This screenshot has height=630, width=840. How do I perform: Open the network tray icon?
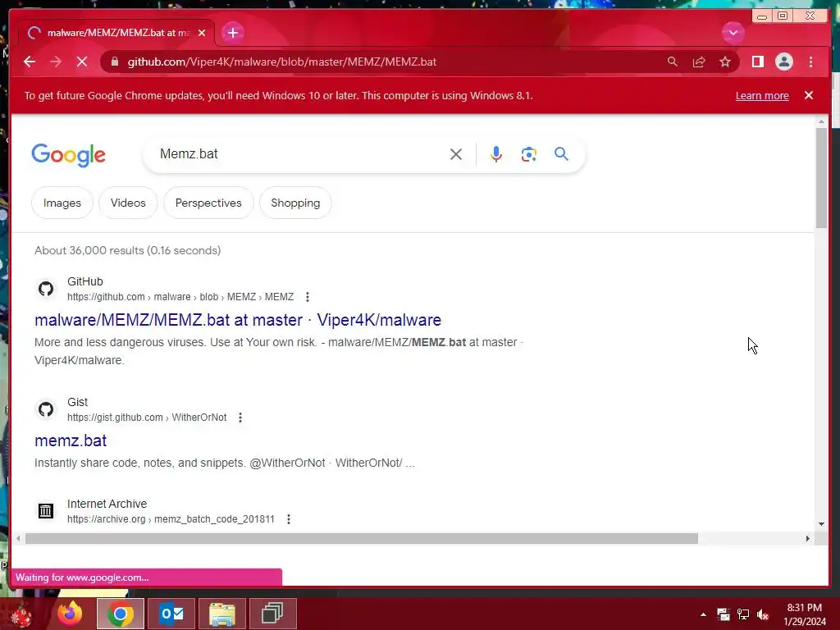pos(743,614)
